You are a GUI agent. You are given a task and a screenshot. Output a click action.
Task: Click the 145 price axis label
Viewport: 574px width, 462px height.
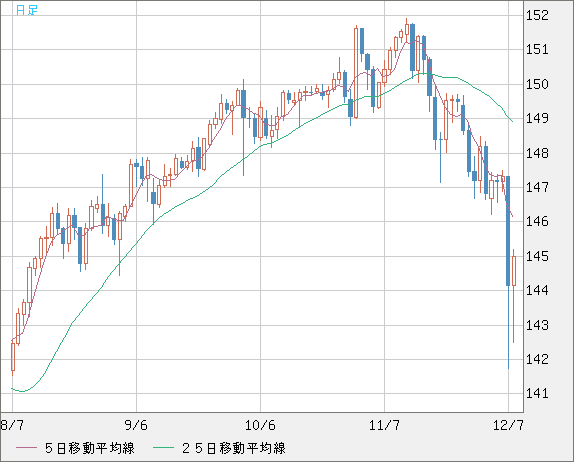point(537,256)
